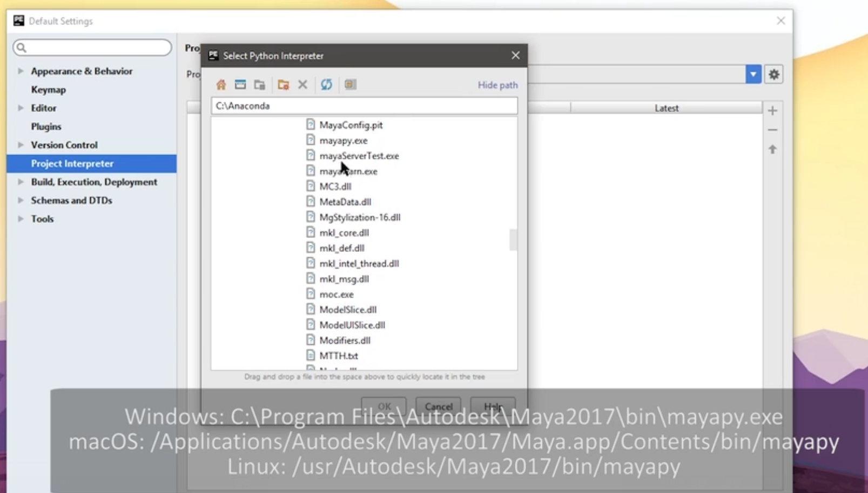Expand Schemas and DTDs section

pyautogui.click(x=21, y=200)
